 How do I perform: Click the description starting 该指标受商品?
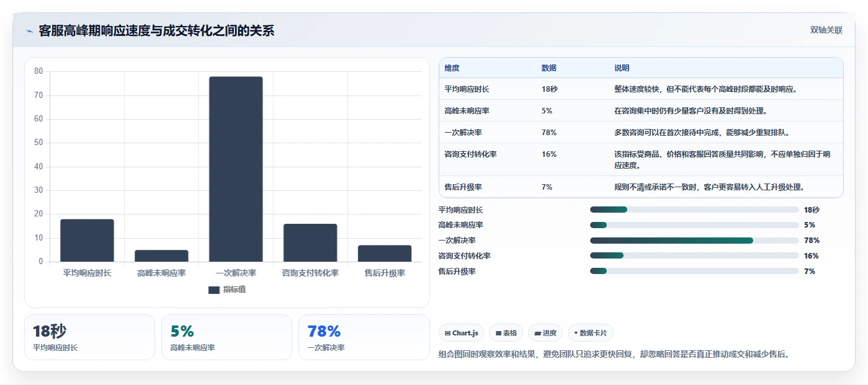722,160
